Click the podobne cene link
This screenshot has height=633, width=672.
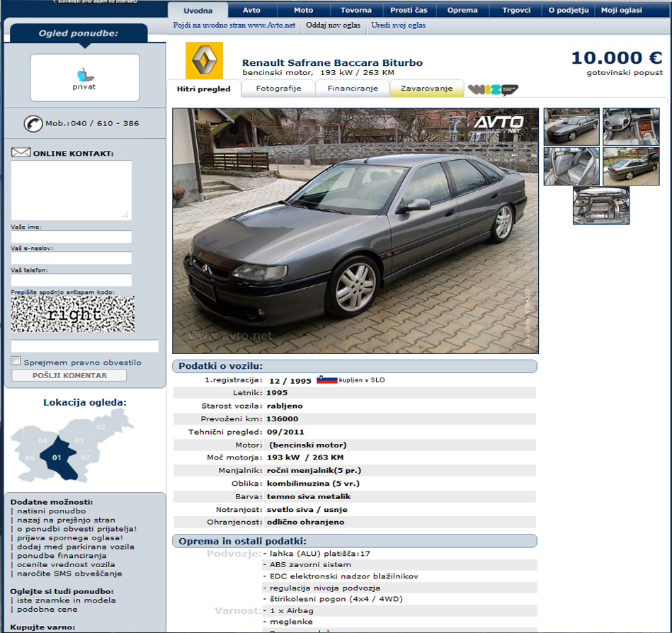click(47, 610)
